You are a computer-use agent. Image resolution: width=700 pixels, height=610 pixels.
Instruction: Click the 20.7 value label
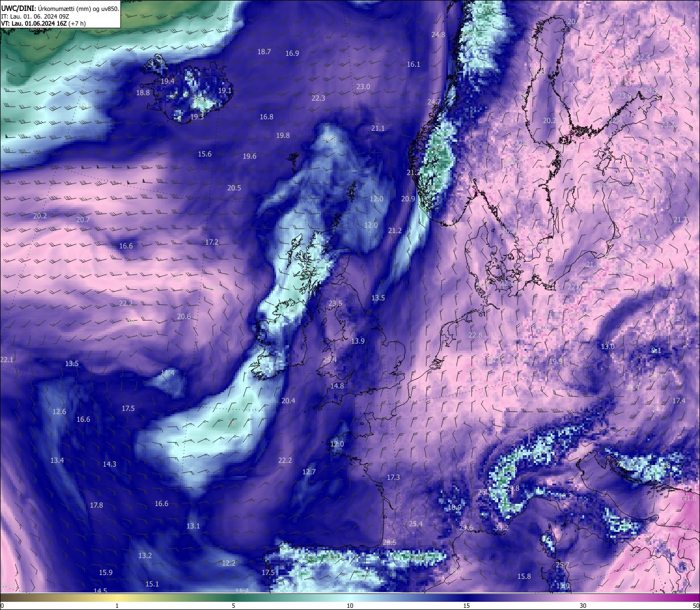[83, 219]
